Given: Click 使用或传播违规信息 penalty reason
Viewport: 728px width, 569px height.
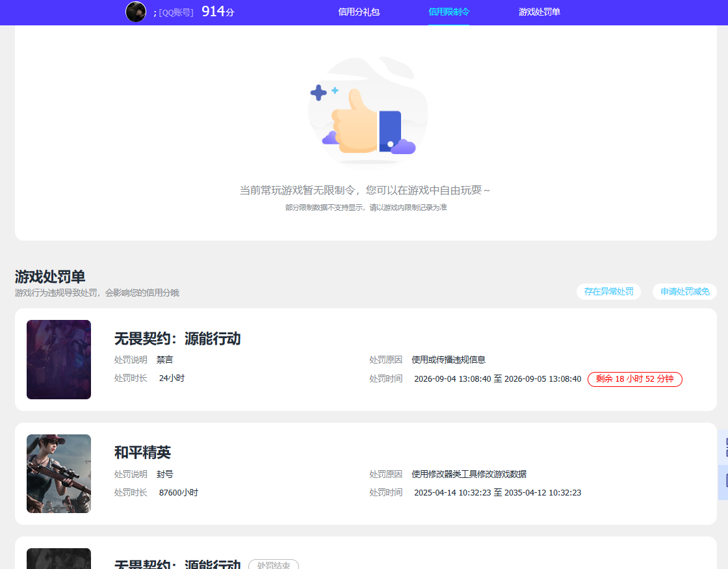Looking at the screenshot, I should (448, 360).
